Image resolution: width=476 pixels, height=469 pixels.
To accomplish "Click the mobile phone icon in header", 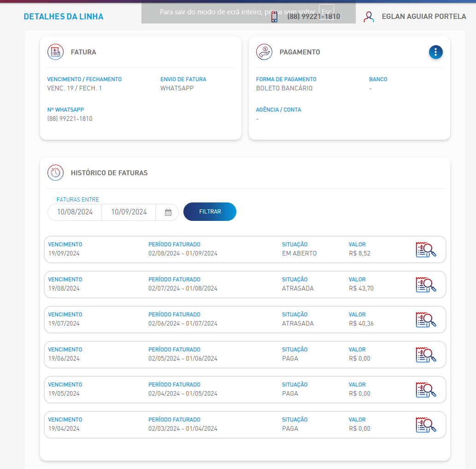I will click(x=274, y=17).
